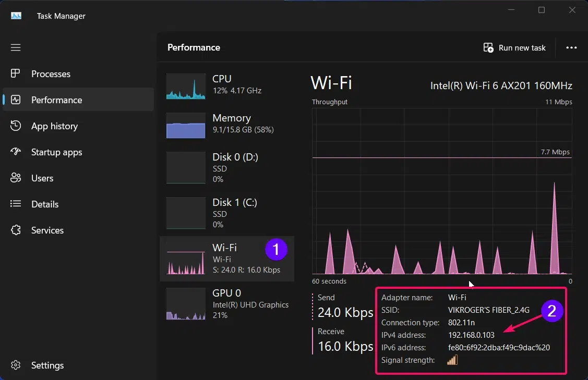The height and width of the screenshot is (380, 588).
Task: Click the Users people icon
Action: 15,178
